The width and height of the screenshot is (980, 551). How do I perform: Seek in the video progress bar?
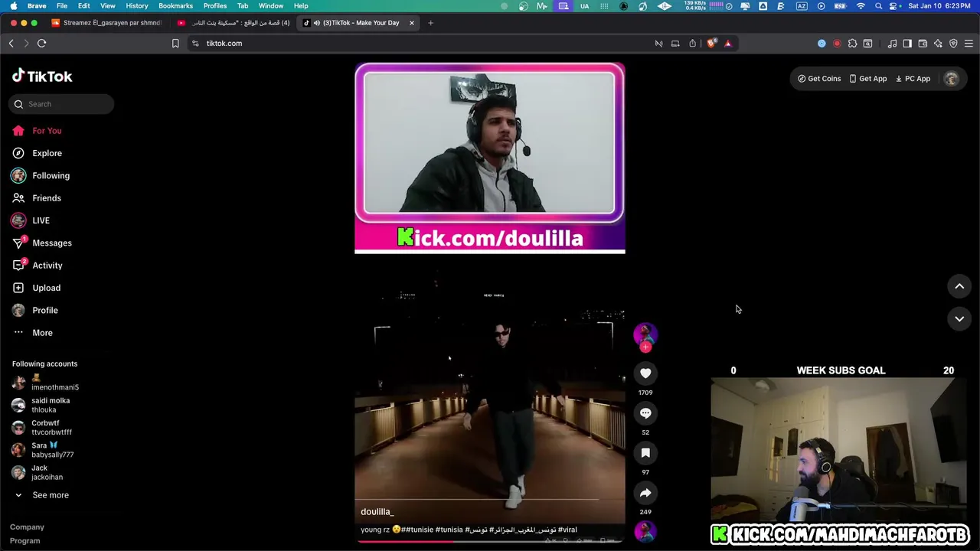(x=490, y=540)
